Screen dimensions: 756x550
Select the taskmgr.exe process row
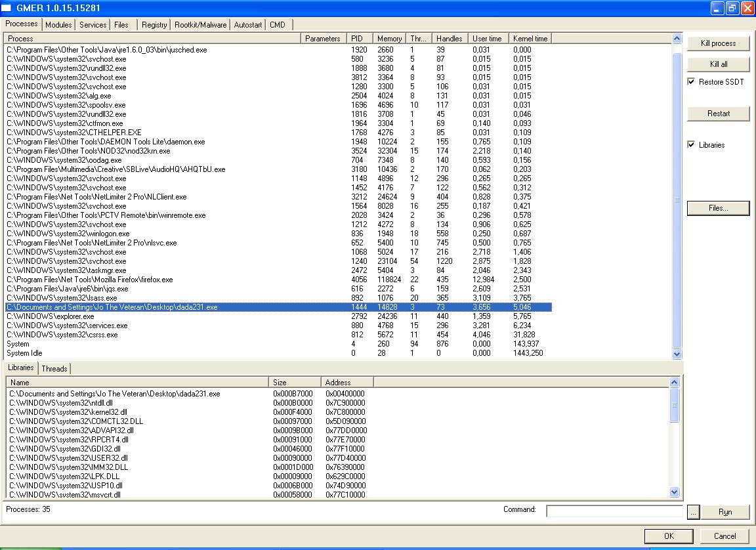[278, 270]
